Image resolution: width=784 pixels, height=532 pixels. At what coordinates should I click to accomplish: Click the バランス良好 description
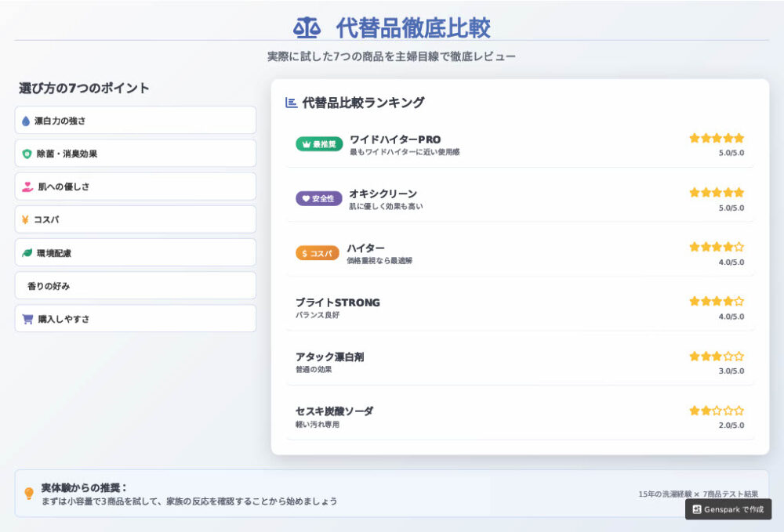318,315
